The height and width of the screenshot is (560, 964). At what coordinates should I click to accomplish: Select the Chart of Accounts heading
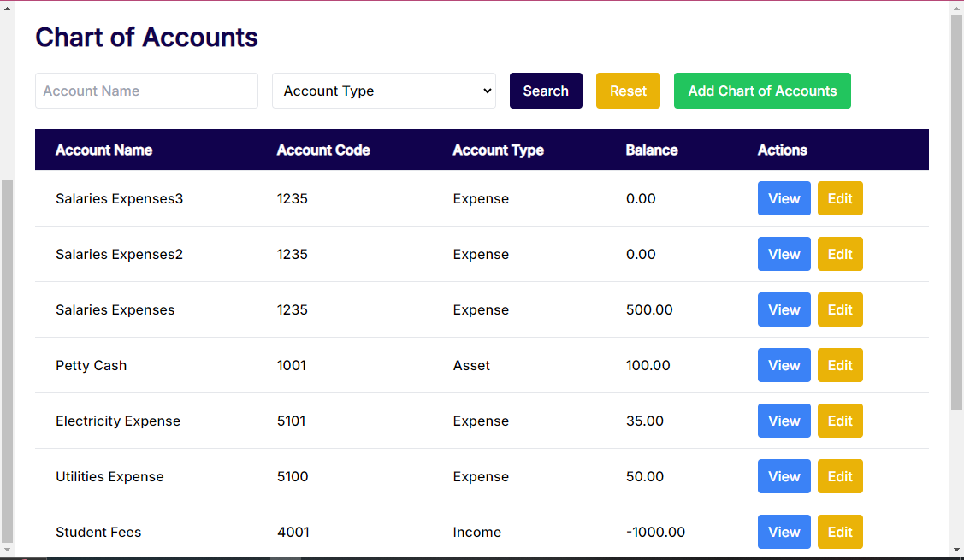pyautogui.click(x=146, y=38)
